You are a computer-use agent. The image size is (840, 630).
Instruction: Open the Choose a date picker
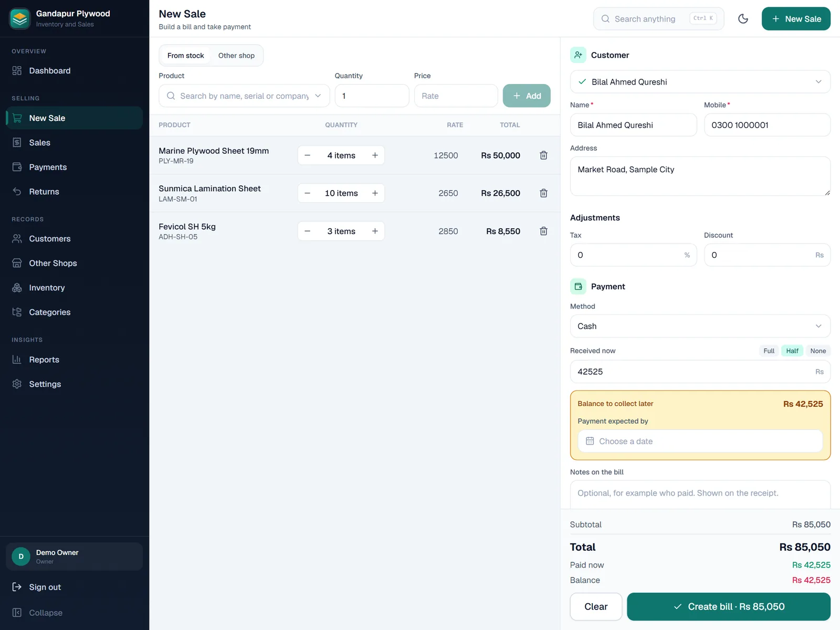point(700,441)
